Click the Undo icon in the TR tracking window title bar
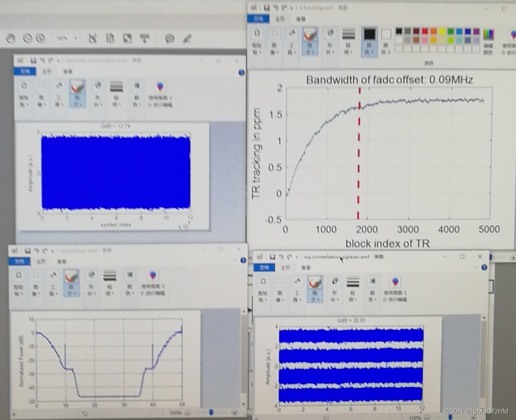This screenshot has height=420, width=516. [276, 7]
